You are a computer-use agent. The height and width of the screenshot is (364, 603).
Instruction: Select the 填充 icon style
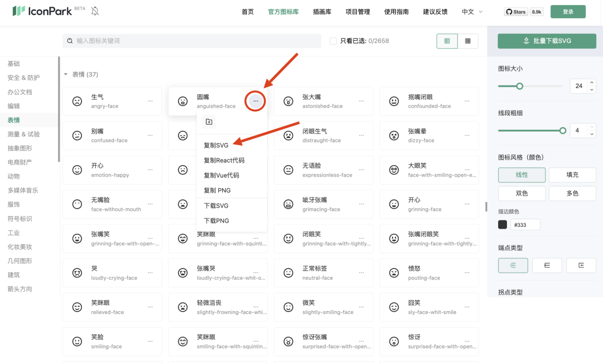[x=572, y=175]
